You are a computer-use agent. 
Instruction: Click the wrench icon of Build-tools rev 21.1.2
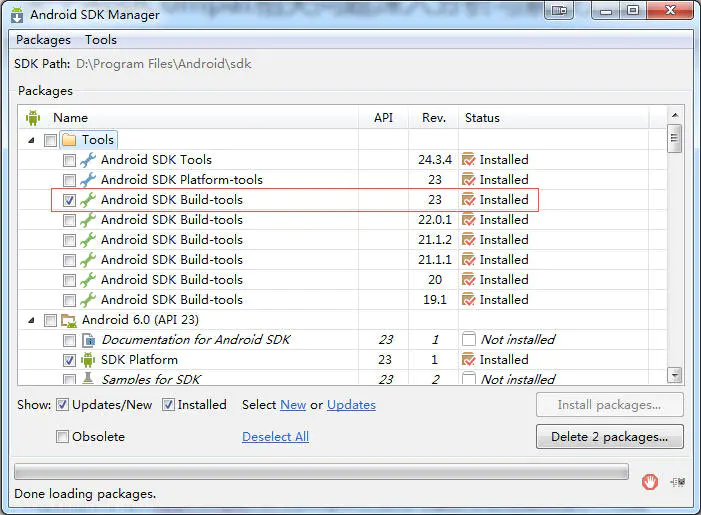(88, 240)
